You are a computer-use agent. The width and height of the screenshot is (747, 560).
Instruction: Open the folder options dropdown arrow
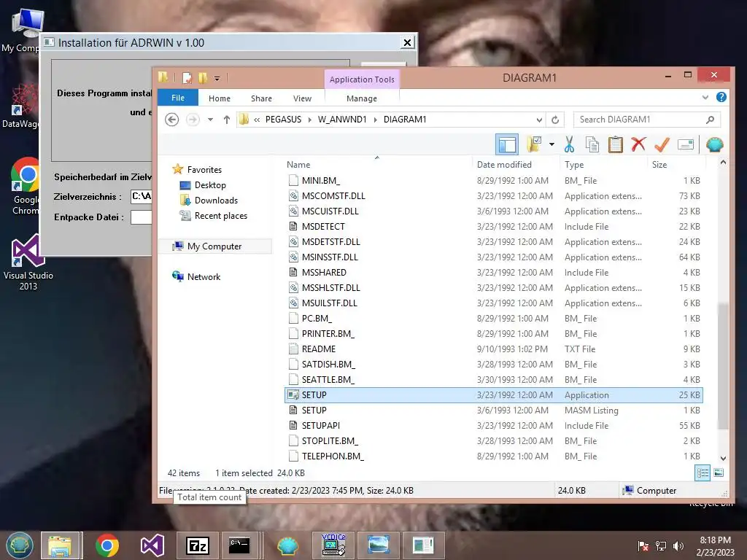point(551,144)
